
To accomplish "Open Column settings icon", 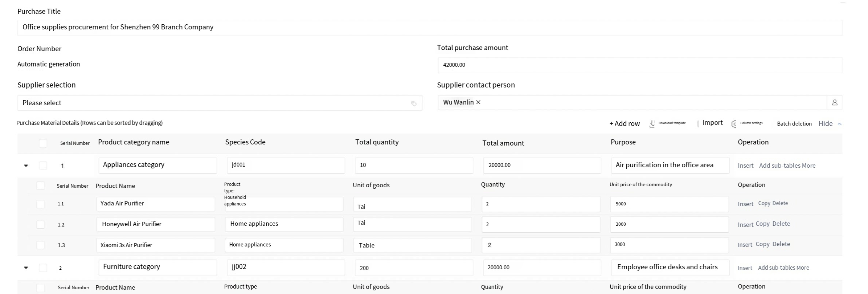I will pyautogui.click(x=734, y=124).
